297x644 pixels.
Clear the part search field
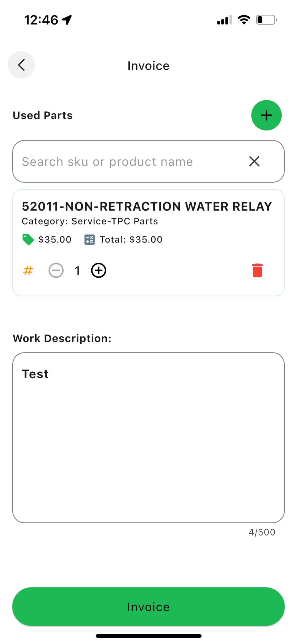point(254,161)
